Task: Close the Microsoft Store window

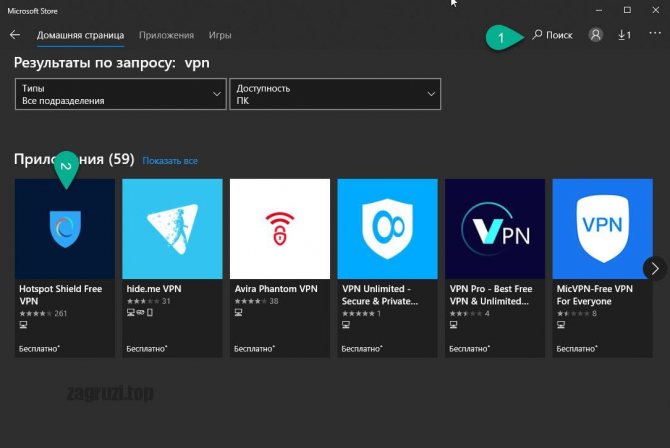Action: [655, 10]
